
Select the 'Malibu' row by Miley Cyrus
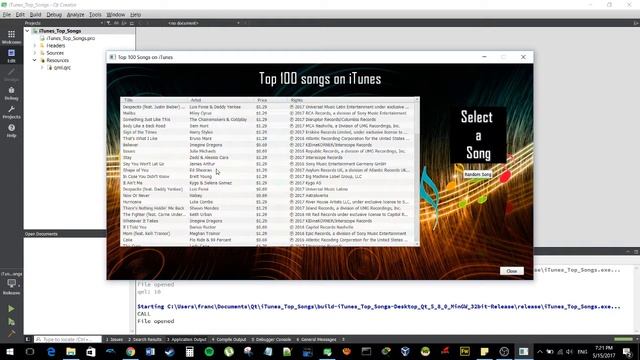pyautogui.click(x=268, y=113)
